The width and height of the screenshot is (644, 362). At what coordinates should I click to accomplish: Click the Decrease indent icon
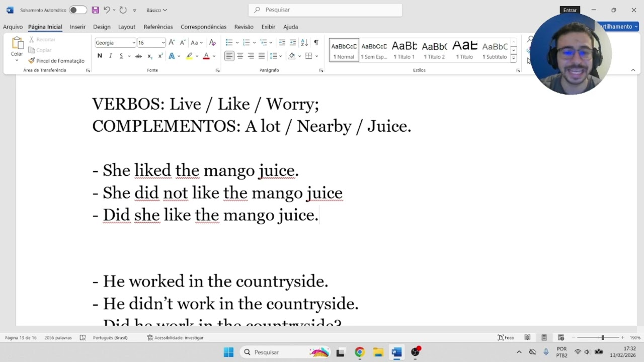[282, 43]
